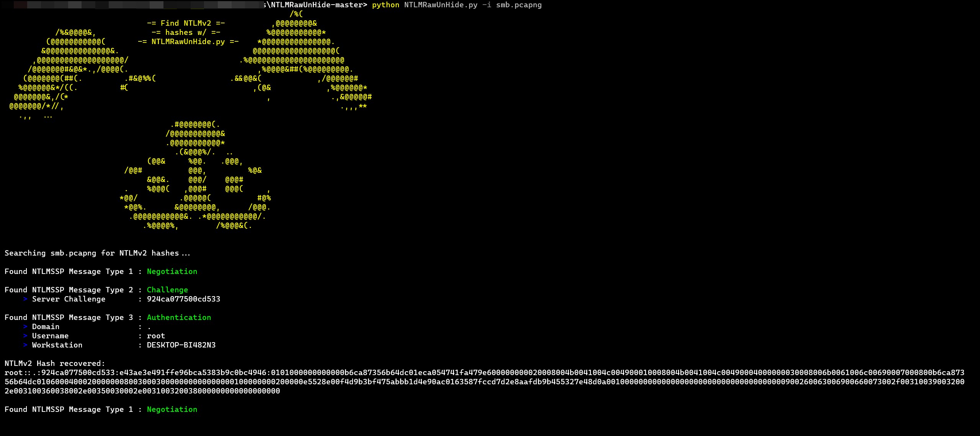Click the '-= NTLMRawUnHide.py =-' banner text

click(188, 42)
